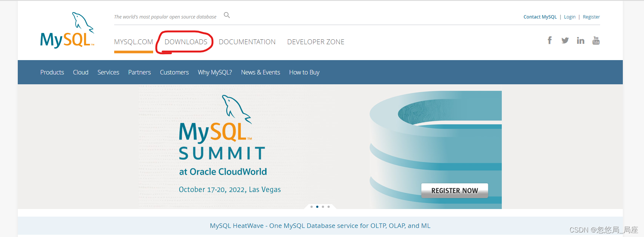Open the Customers menu item

point(174,72)
